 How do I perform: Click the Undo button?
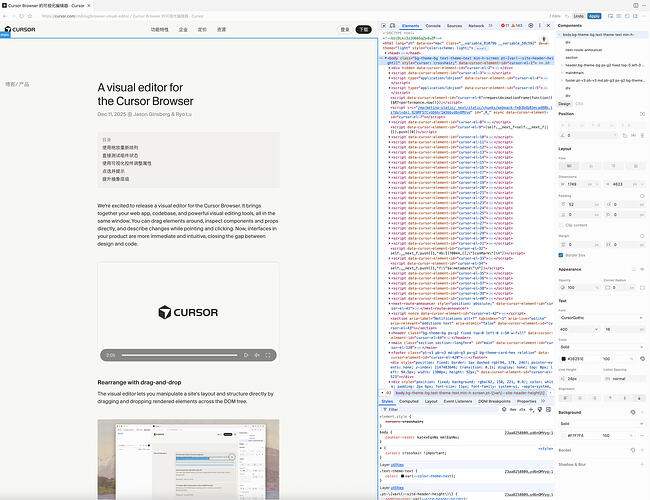click(x=579, y=16)
